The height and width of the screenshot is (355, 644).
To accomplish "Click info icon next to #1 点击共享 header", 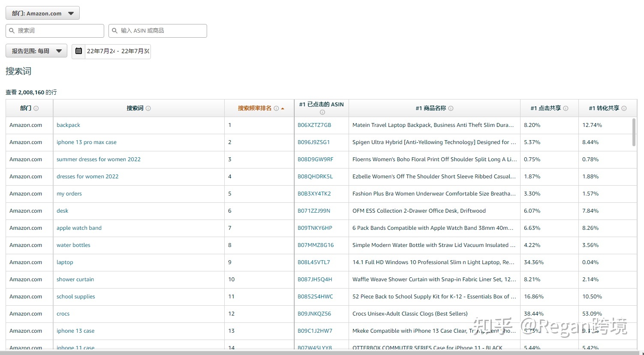I will point(566,108).
